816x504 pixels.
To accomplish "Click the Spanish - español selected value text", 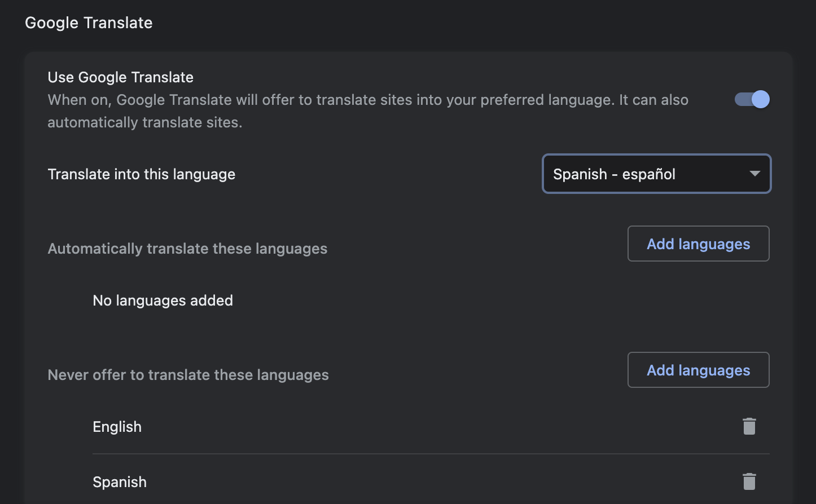I will click(x=614, y=174).
